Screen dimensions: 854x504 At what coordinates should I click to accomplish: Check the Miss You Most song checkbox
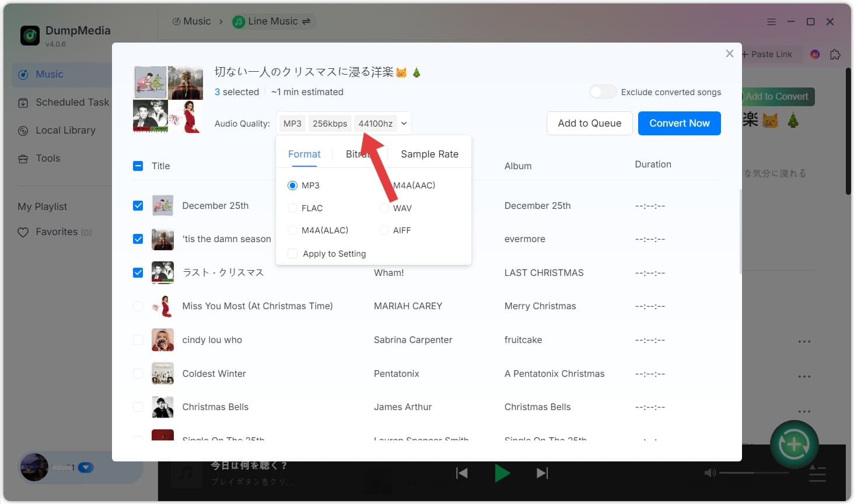pyautogui.click(x=138, y=306)
